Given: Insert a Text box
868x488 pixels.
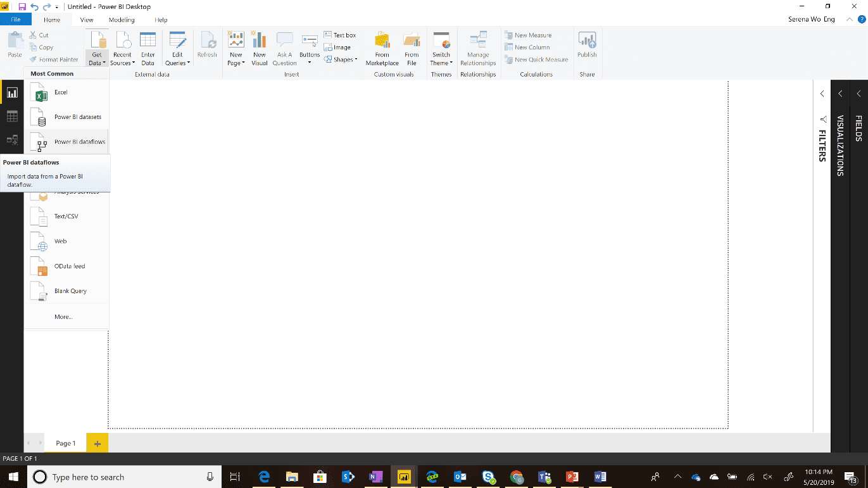Looking at the screenshot, I should point(340,35).
